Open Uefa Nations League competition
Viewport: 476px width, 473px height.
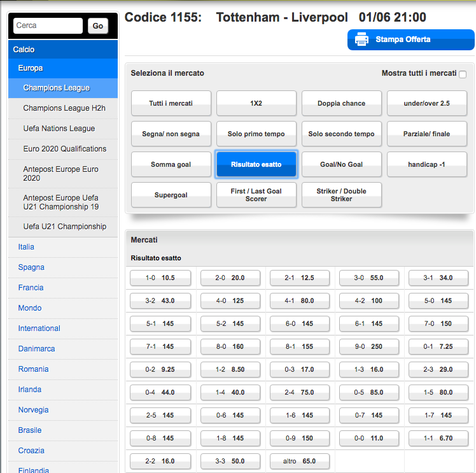(59, 129)
